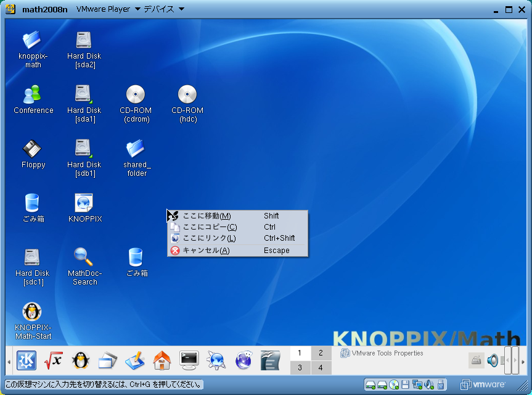Choose 'ここにコピー(C)' from context menu

click(x=237, y=227)
